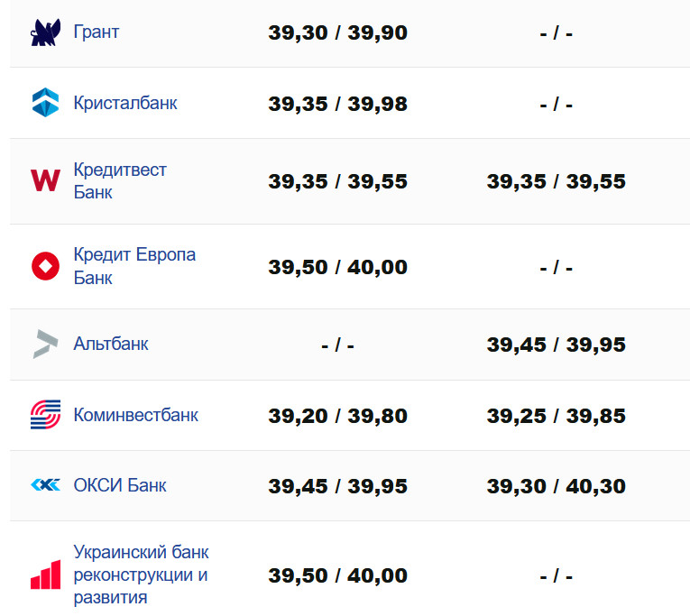Viewport: 690px width, 616px height.
Task: Open the ОКСИ Банк link
Action: tap(120, 485)
